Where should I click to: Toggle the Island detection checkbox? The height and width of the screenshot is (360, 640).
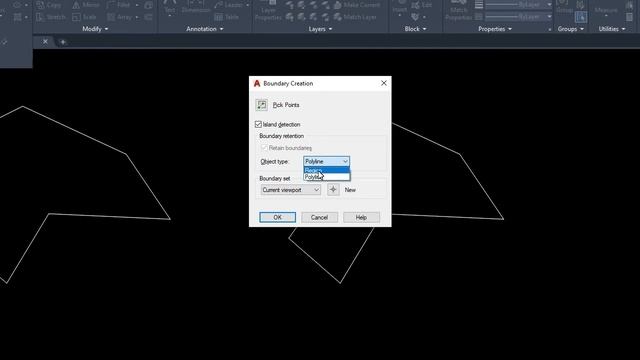pyautogui.click(x=258, y=124)
